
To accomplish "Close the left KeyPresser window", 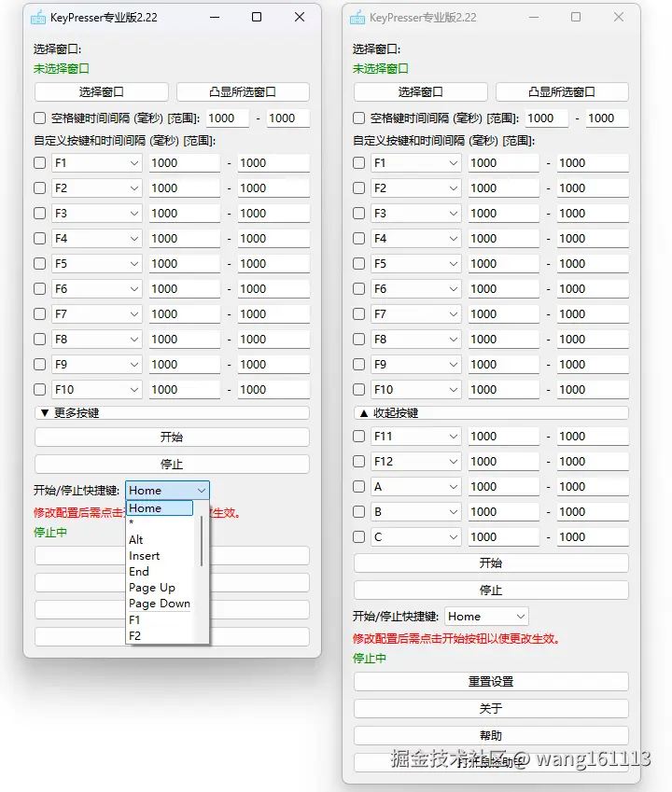I will (300, 17).
